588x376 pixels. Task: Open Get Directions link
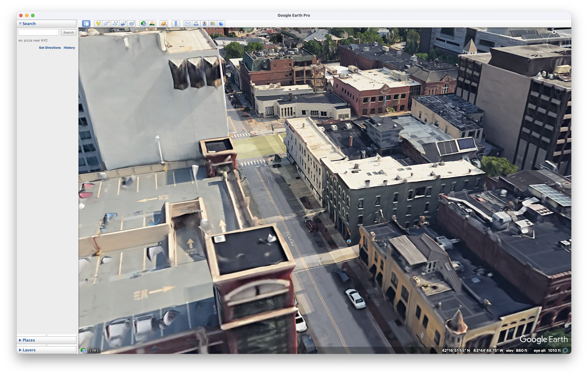coord(50,48)
